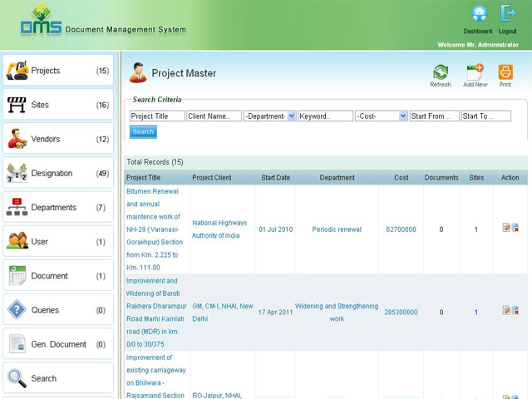
Task: Edit the Baroti Rakhera project row
Action: (506, 310)
